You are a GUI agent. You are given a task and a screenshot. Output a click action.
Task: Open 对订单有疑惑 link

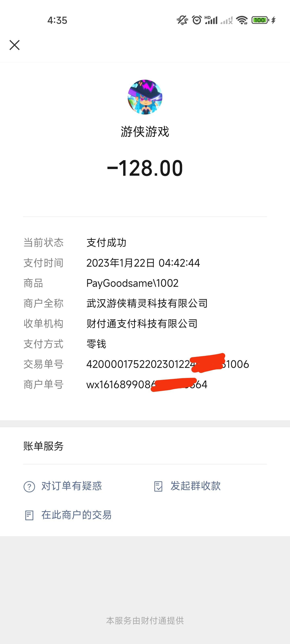pyautogui.click(x=71, y=486)
